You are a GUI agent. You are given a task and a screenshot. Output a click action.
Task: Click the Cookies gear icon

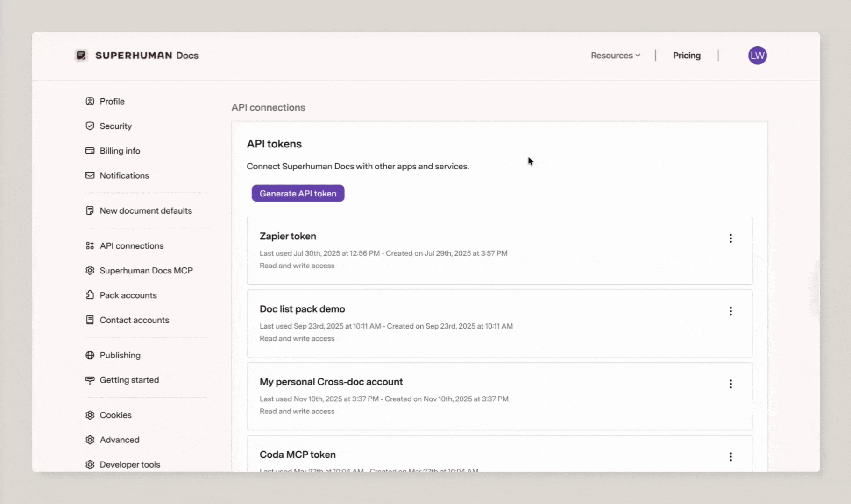point(90,415)
